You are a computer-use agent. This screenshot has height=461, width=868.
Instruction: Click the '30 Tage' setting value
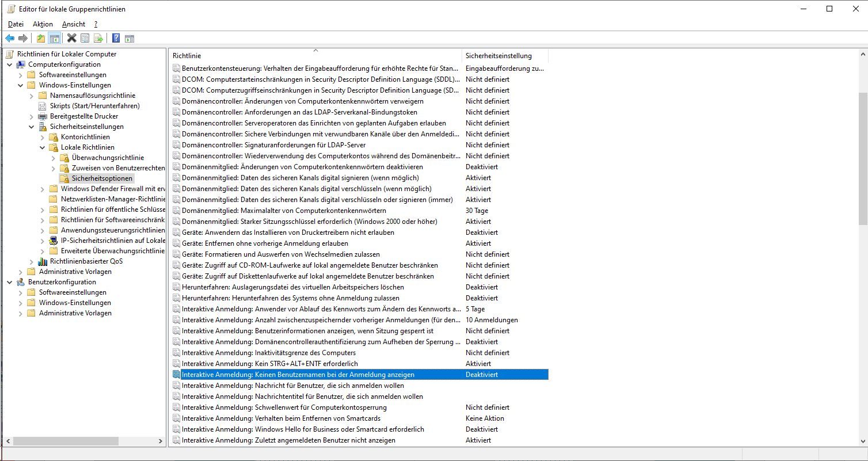point(477,211)
